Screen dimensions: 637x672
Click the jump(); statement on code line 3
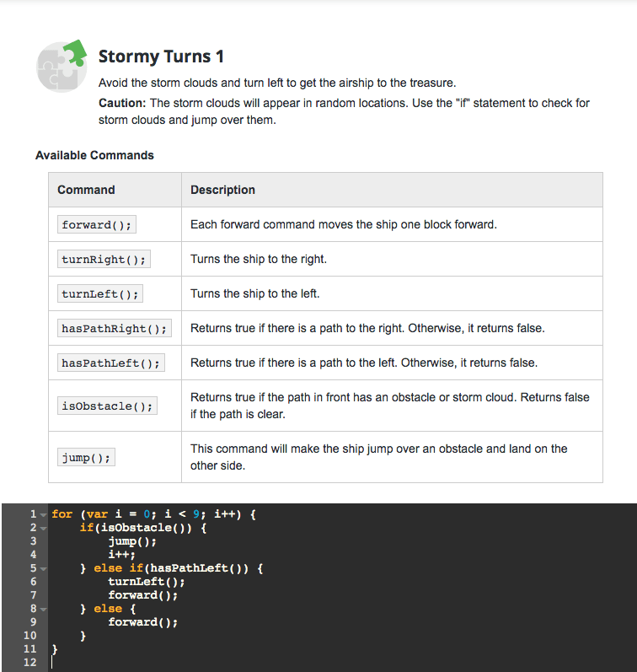coord(132,541)
